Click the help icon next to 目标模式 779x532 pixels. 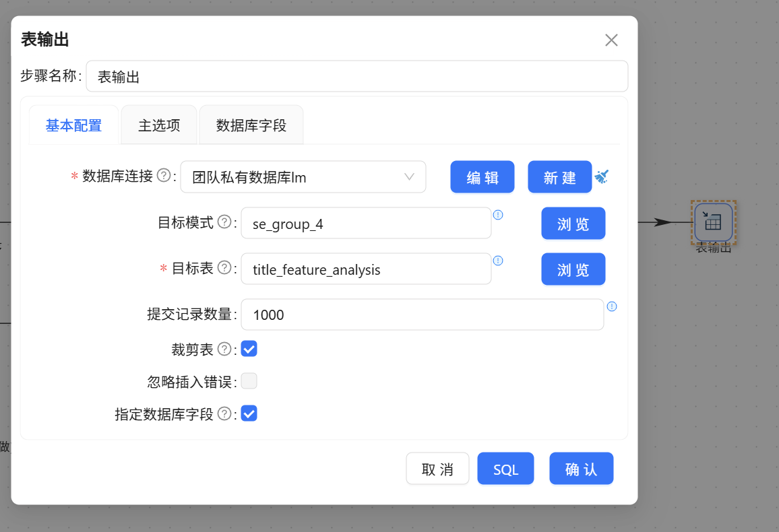point(224,222)
